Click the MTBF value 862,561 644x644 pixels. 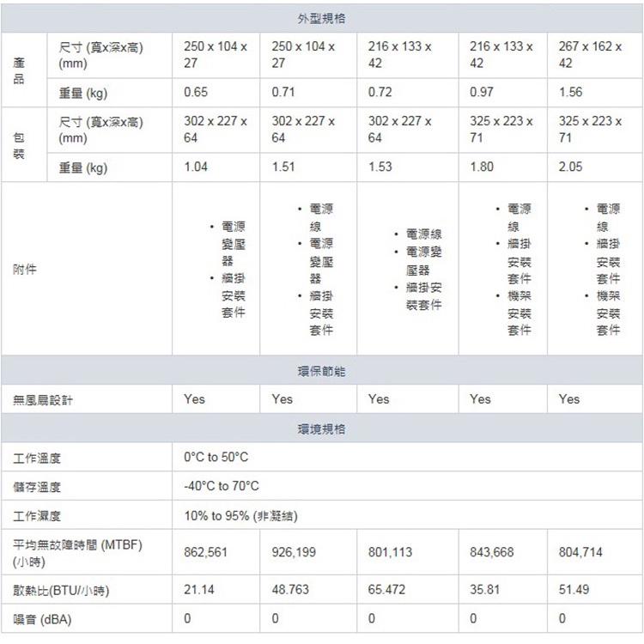click(x=206, y=553)
